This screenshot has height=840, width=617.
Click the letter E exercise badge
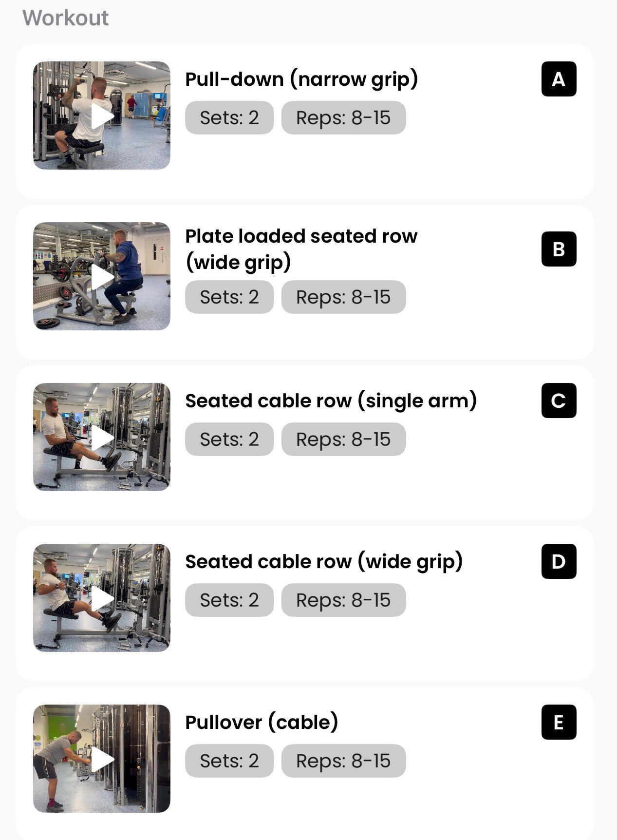point(559,722)
